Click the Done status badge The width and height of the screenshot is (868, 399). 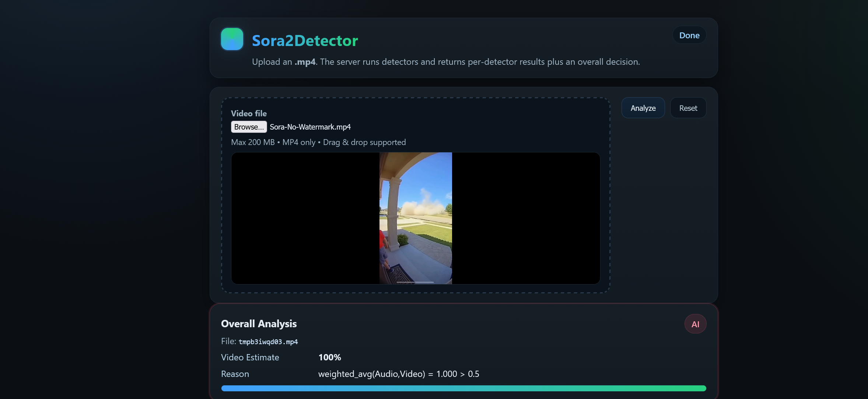(689, 35)
